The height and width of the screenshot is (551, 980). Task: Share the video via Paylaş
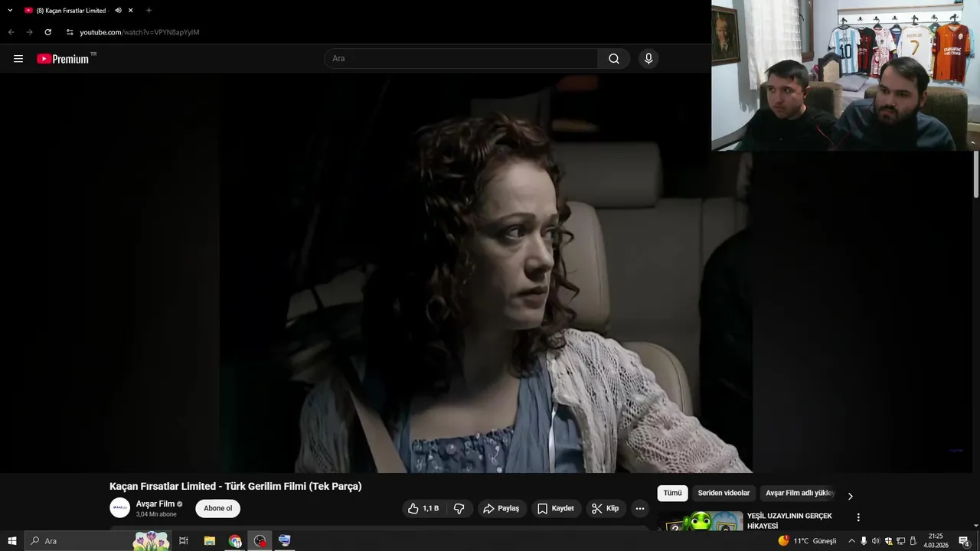click(x=501, y=508)
